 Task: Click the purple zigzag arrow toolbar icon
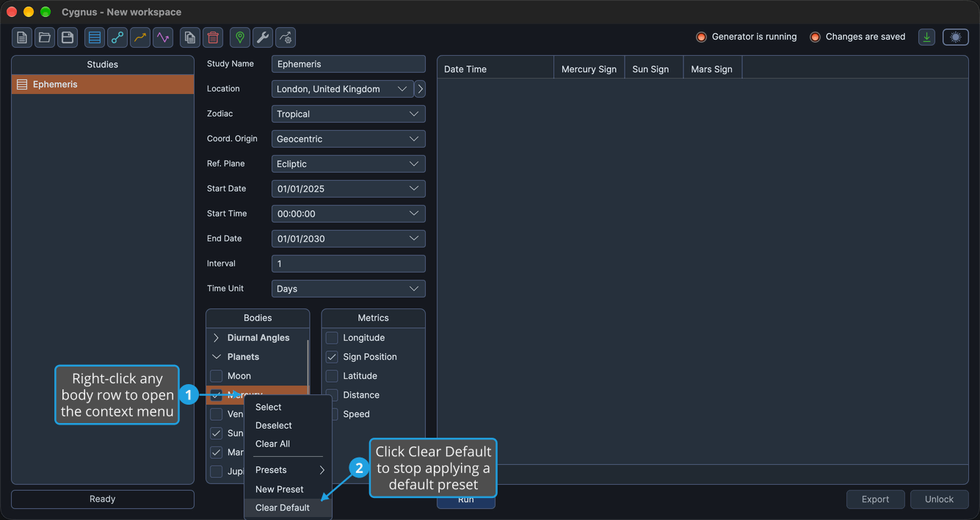(x=163, y=37)
